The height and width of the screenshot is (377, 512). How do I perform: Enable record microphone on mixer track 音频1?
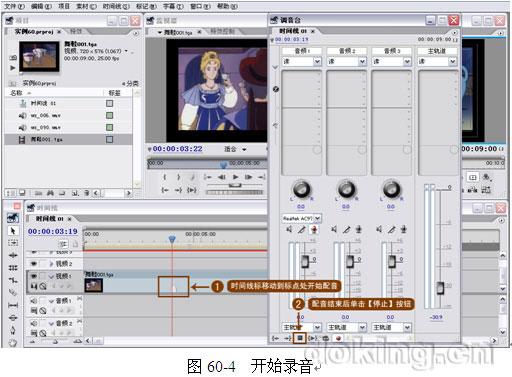pos(314,229)
